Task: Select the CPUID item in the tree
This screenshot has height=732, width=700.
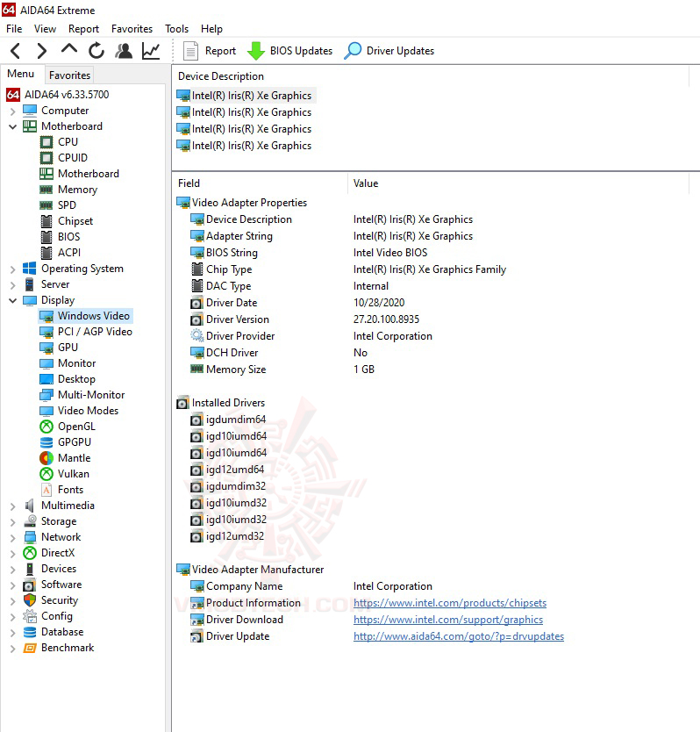Action: [72, 158]
